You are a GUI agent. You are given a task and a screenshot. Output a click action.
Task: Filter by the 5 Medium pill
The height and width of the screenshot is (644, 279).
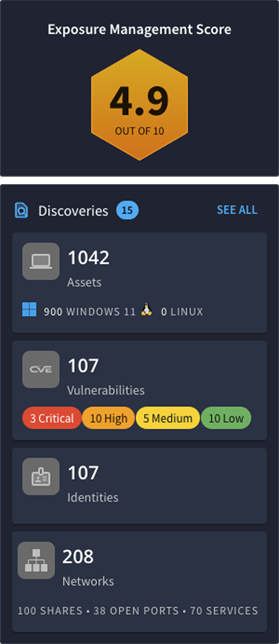[x=168, y=418]
